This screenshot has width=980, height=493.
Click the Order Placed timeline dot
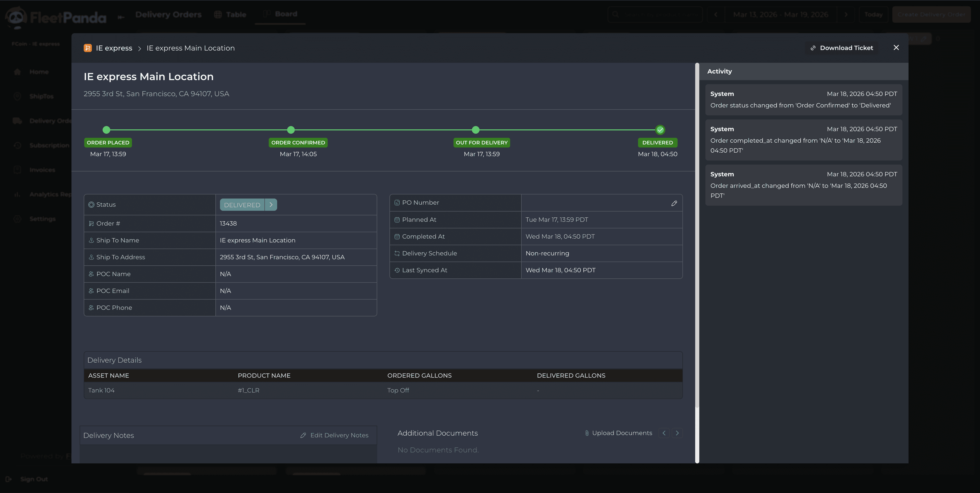point(106,130)
